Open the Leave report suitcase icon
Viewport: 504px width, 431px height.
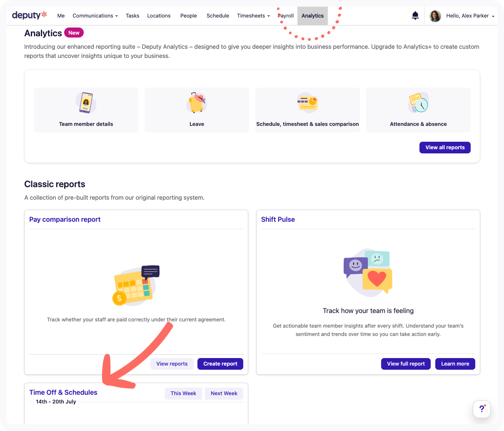pos(197,103)
